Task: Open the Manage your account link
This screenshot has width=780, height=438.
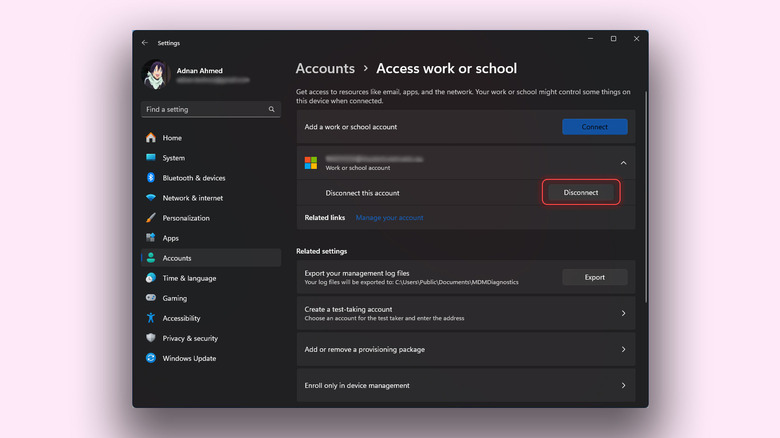Action: click(x=389, y=217)
